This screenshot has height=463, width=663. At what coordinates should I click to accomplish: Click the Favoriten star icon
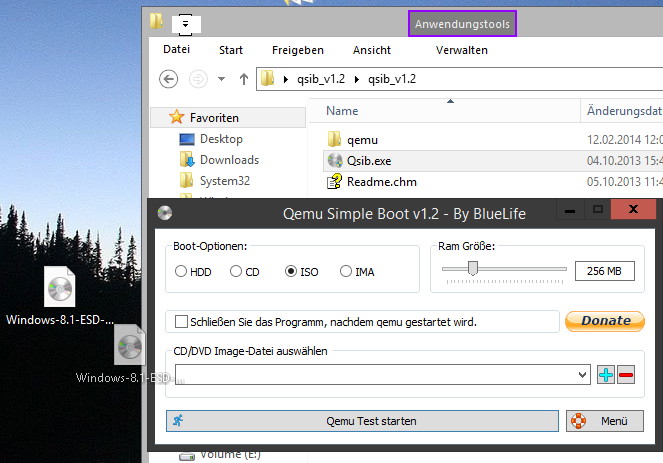point(177,117)
